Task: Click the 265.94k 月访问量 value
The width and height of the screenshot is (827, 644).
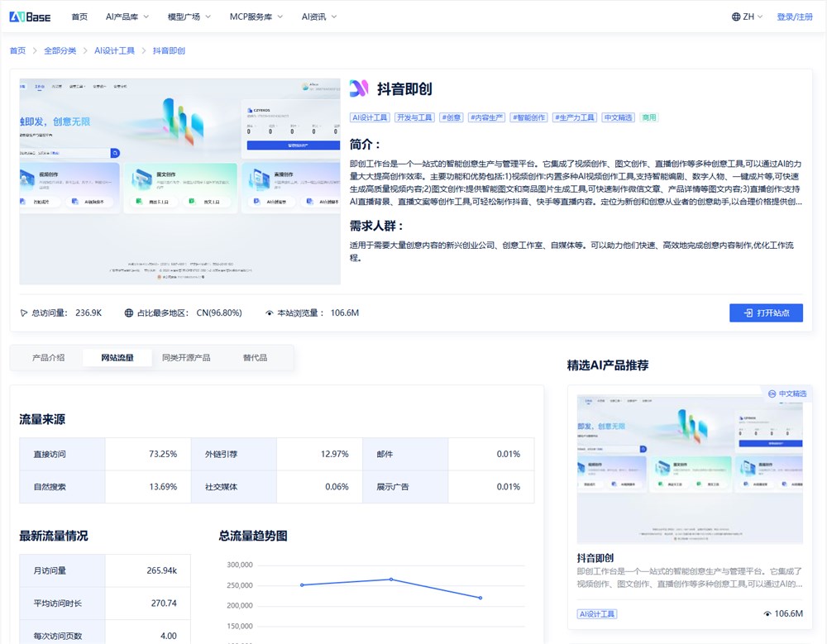Action: pyautogui.click(x=162, y=570)
